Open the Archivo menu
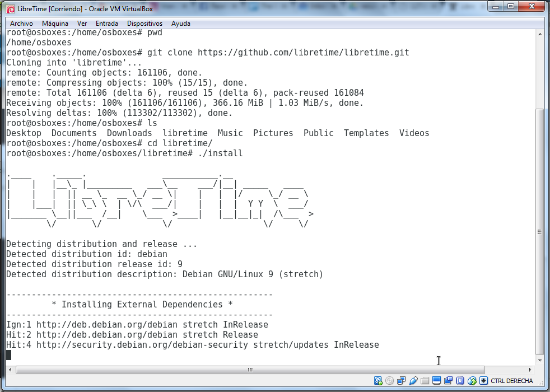The height and width of the screenshot is (392, 550). point(21,24)
